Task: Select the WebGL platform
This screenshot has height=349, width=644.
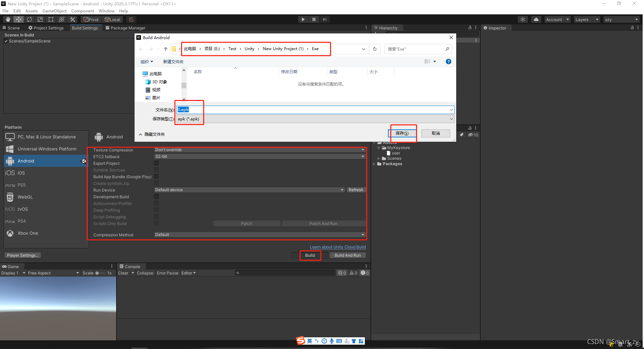Action: (46, 197)
